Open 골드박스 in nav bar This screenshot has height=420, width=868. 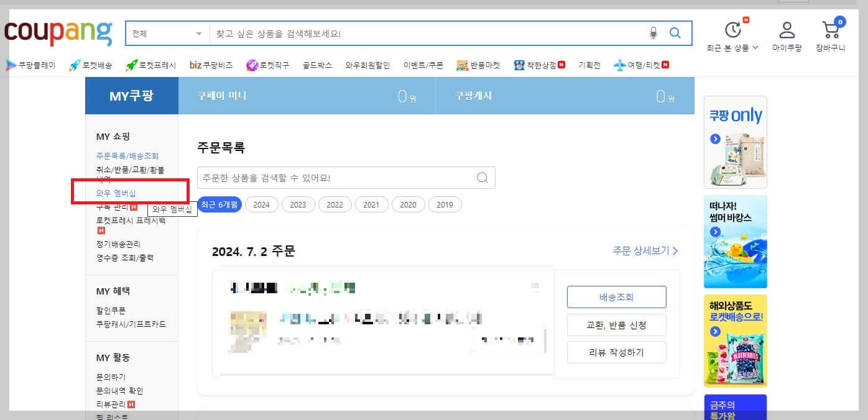tap(318, 65)
